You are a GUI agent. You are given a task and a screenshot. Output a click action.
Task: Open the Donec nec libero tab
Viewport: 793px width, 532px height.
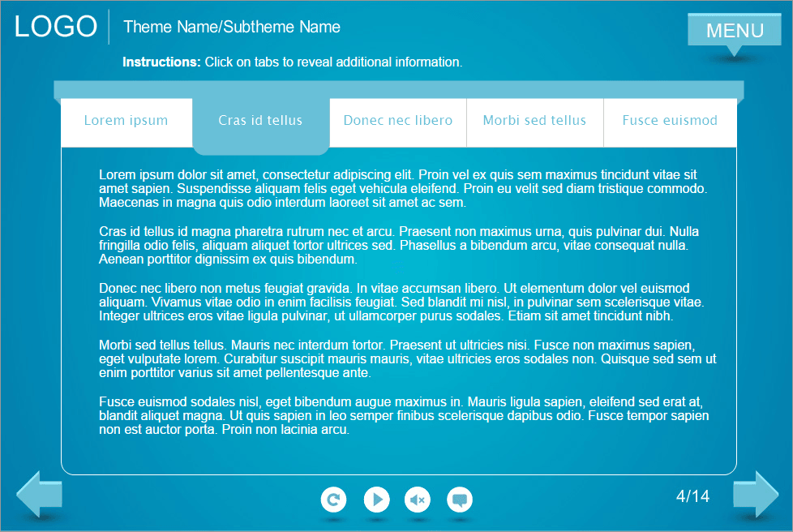(397, 120)
